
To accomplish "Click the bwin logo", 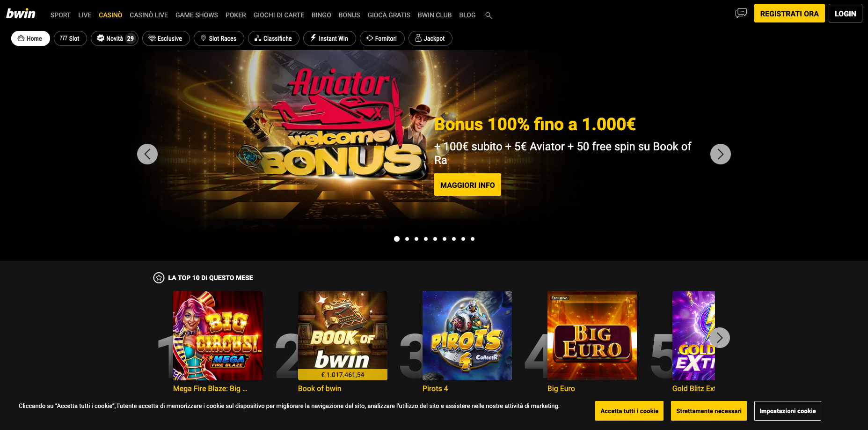I will pos(21,14).
